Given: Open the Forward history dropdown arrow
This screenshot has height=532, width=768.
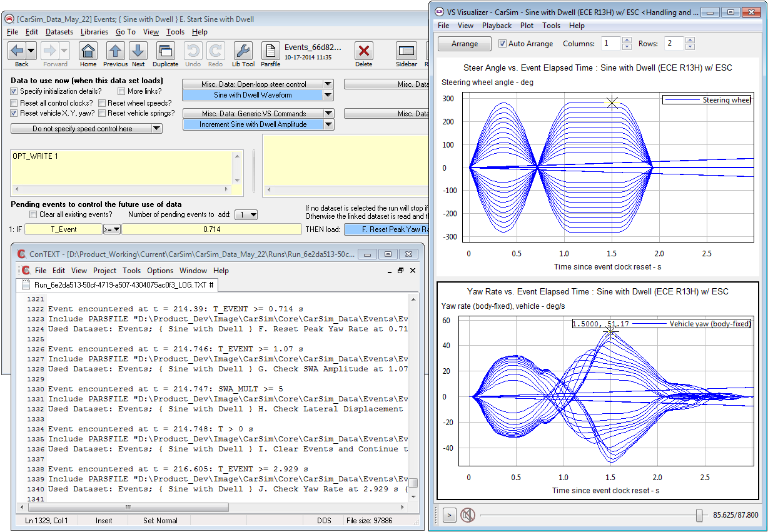Looking at the screenshot, I should [65, 51].
